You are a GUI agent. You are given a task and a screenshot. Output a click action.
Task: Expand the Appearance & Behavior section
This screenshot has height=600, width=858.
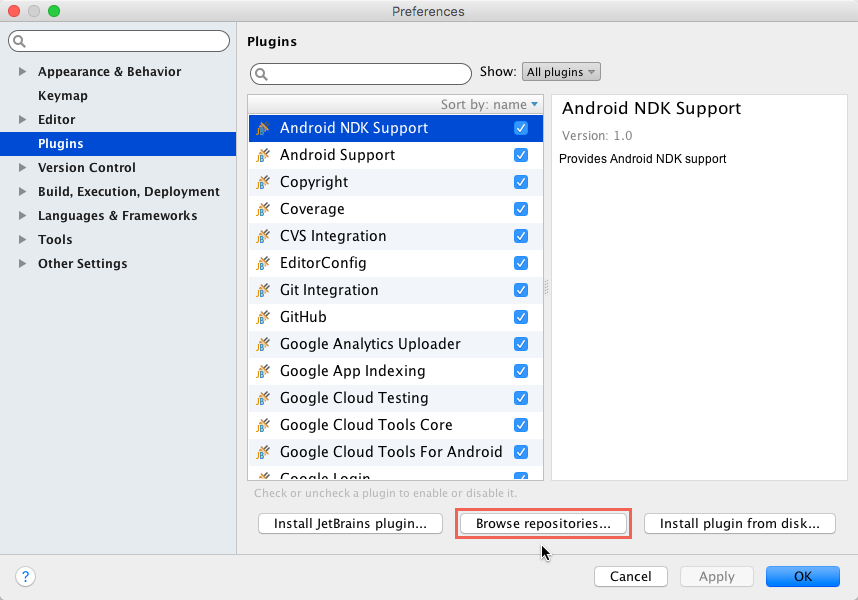click(22, 72)
